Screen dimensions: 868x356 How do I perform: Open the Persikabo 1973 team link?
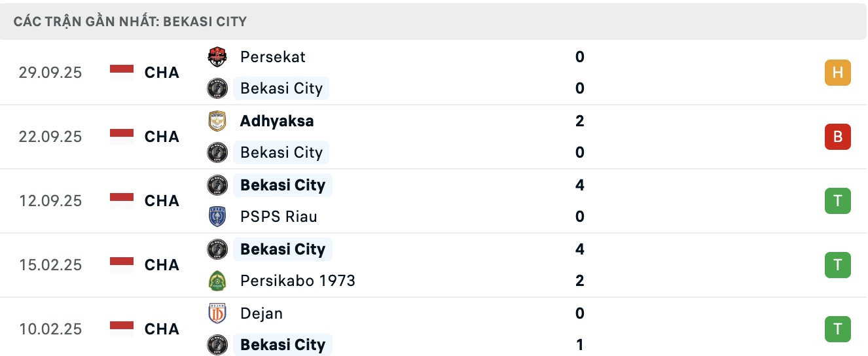[x=297, y=281]
